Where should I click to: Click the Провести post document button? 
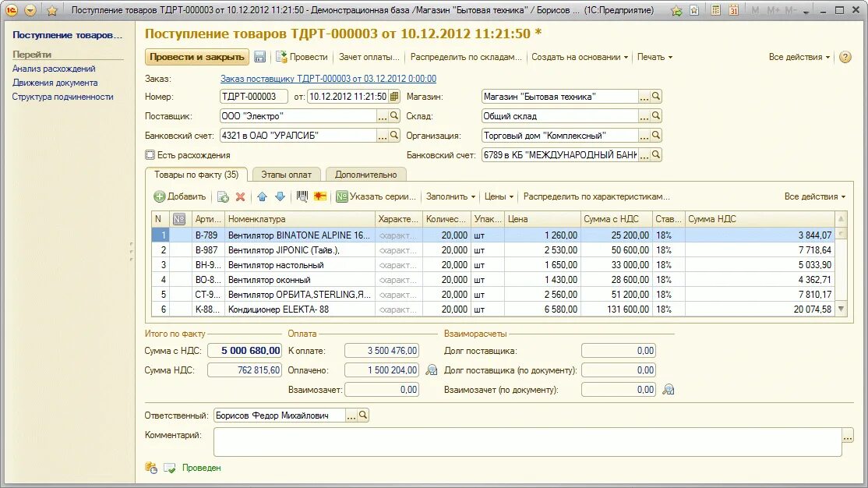[302, 57]
